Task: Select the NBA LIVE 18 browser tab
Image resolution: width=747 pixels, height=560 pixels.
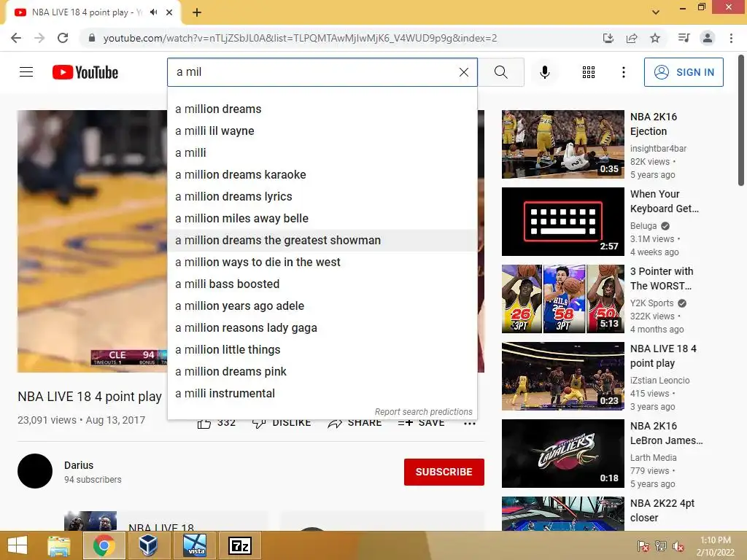Action: pyautogui.click(x=93, y=12)
